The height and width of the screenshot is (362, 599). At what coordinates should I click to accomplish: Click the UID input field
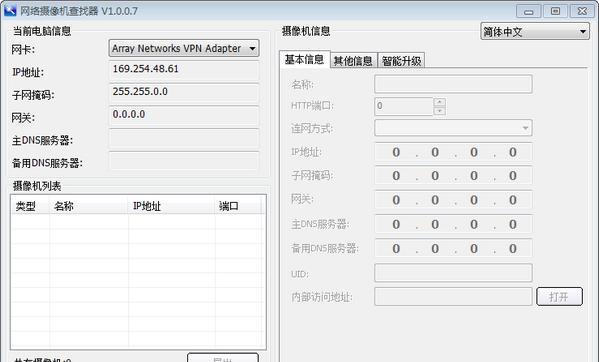point(453,273)
